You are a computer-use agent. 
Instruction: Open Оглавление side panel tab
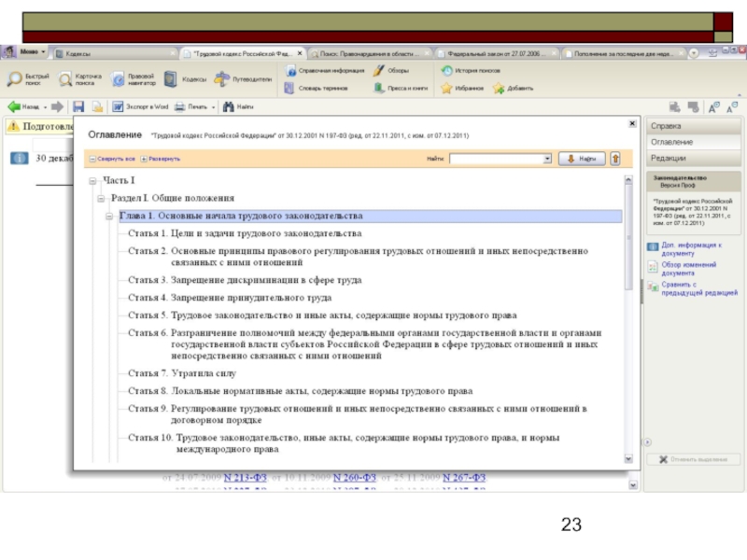coord(694,142)
